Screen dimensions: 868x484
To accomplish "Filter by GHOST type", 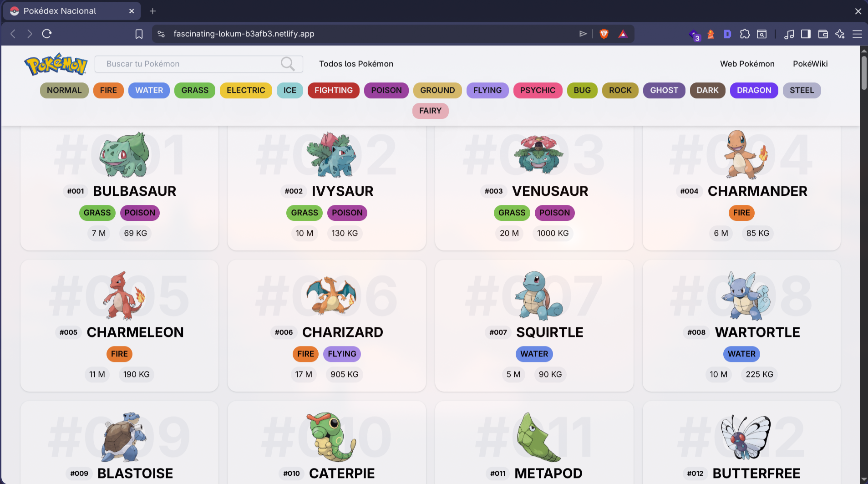I will coord(664,90).
